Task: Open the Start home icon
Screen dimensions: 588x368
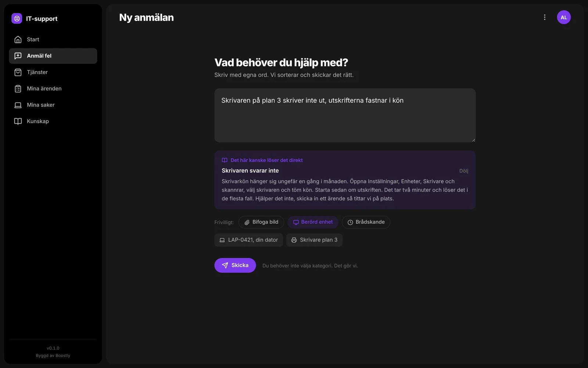Action: point(18,39)
